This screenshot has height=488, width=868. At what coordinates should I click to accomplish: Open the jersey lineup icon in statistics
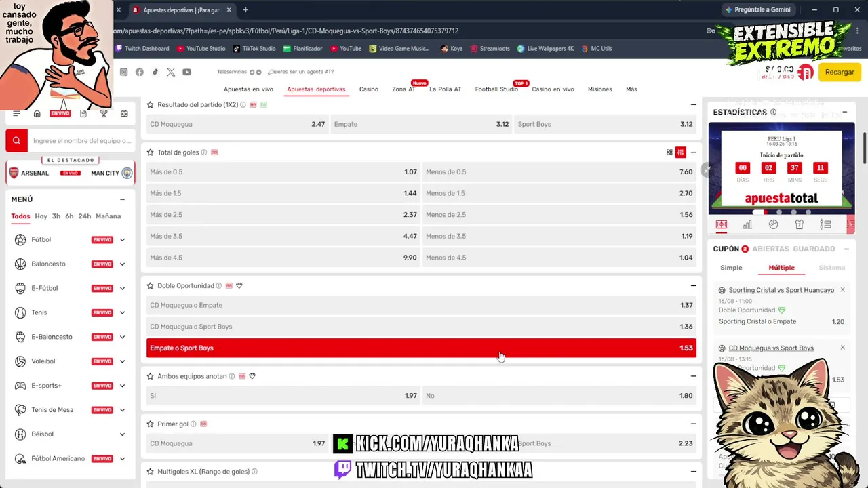(799, 224)
